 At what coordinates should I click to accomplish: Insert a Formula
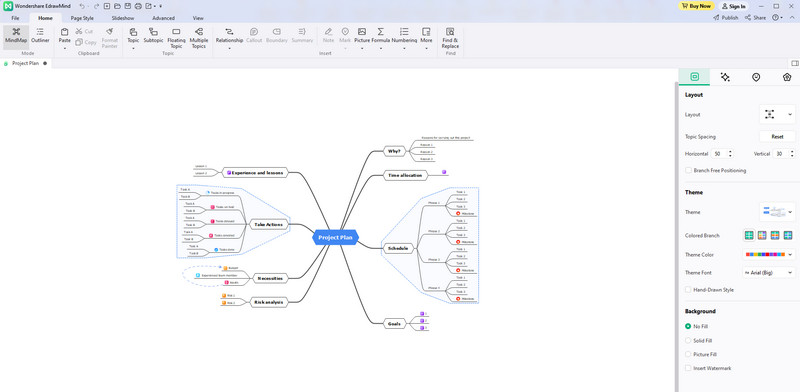click(381, 38)
